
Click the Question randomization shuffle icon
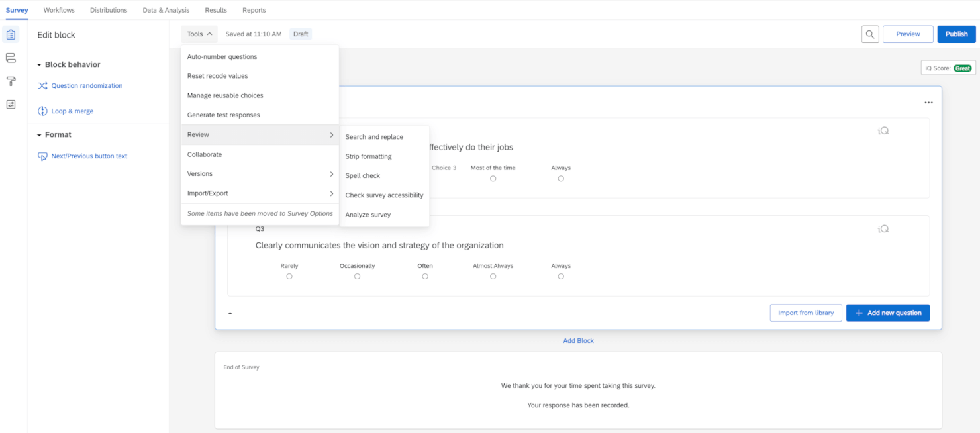[x=42, y=85]
